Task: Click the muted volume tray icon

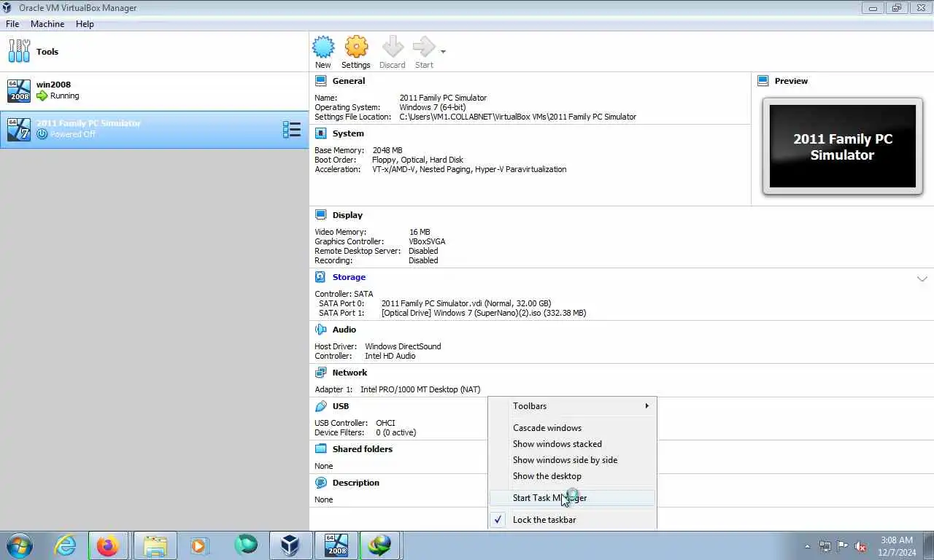Action: pos(861,546)
